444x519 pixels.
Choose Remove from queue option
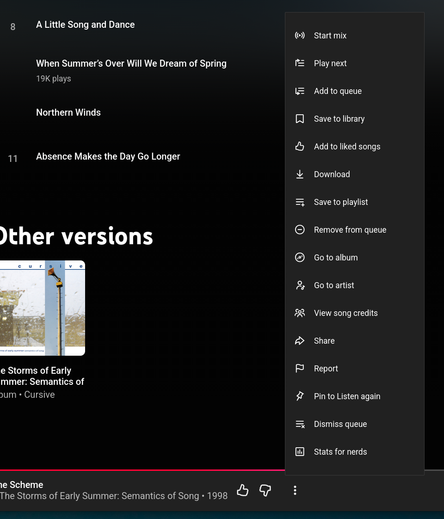click(x=355, y=230)
